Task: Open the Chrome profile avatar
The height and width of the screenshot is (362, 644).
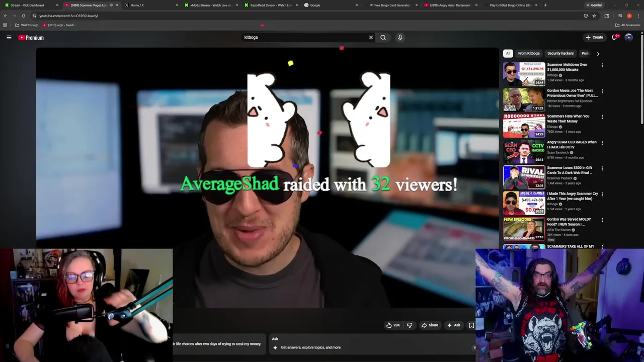Action: point(629,16)
